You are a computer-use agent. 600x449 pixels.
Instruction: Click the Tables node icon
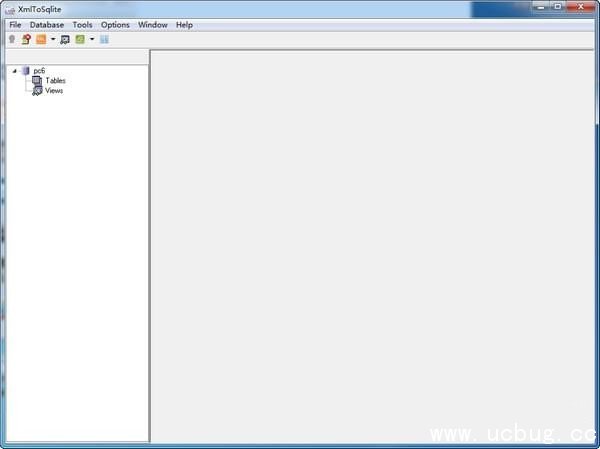37,80
